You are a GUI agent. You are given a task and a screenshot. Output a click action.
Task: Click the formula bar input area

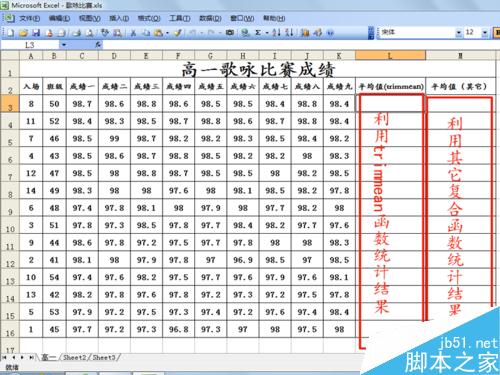(x=300, y=45)
